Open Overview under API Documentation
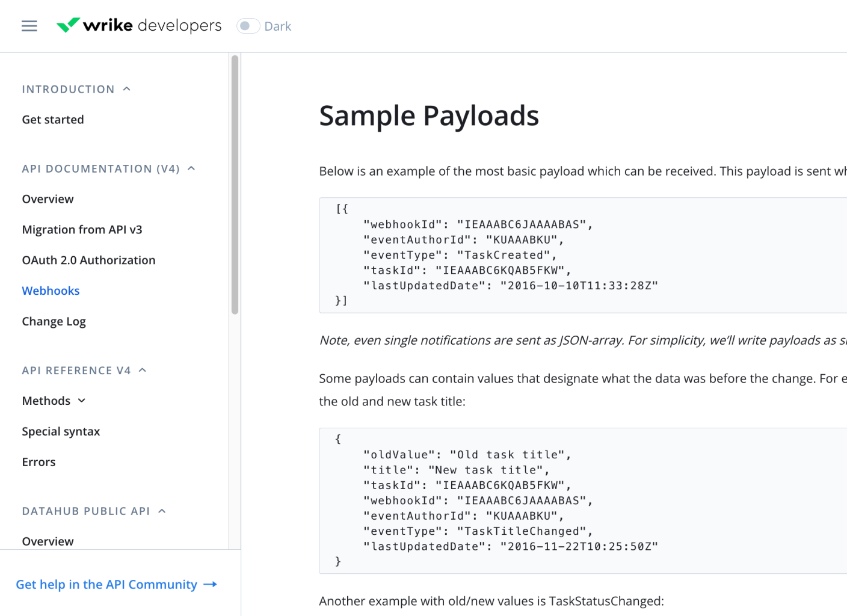847x616 pixels. click(48, 199)
